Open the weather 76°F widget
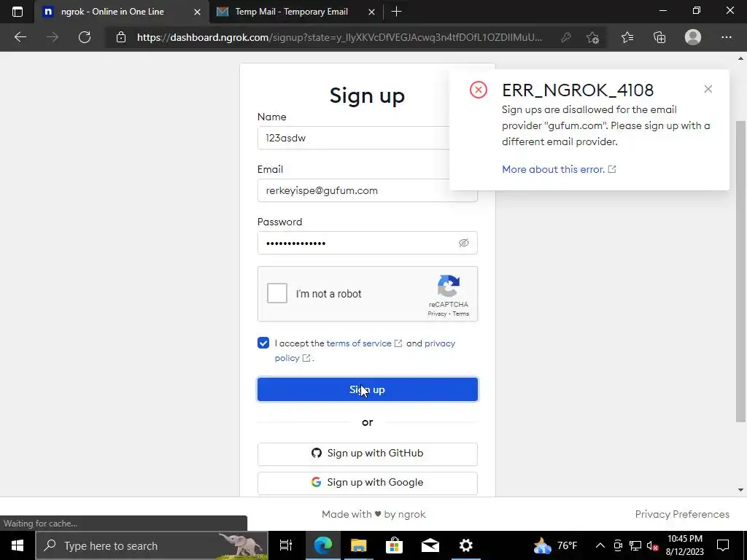Image resolution: width=747 pixels, height=560 pixels. pyautogui.click(x=555, y=545)
